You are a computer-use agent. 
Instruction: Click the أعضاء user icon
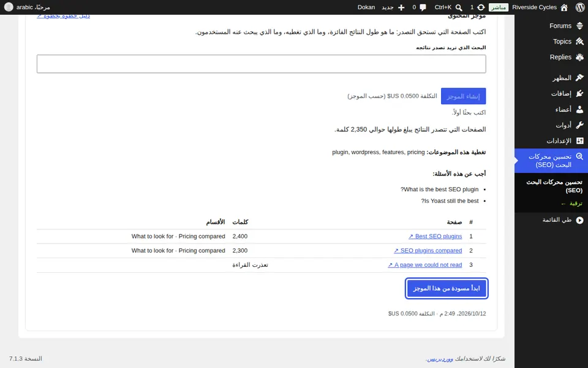580,109
